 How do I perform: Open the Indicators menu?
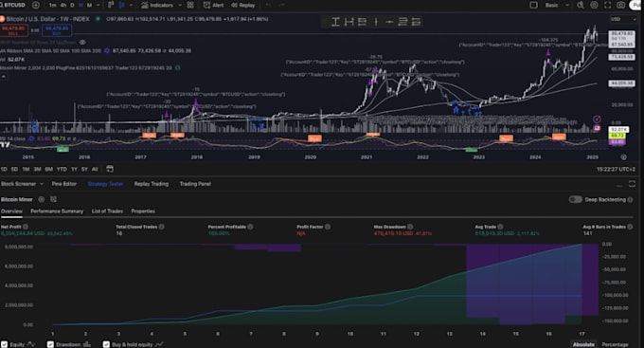pyautogui.click(x=157, y=5)
